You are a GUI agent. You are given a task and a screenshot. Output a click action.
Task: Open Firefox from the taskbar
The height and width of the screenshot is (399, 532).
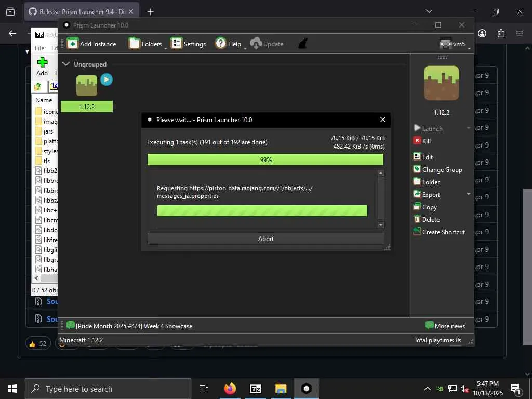click(x=230, y=389)
